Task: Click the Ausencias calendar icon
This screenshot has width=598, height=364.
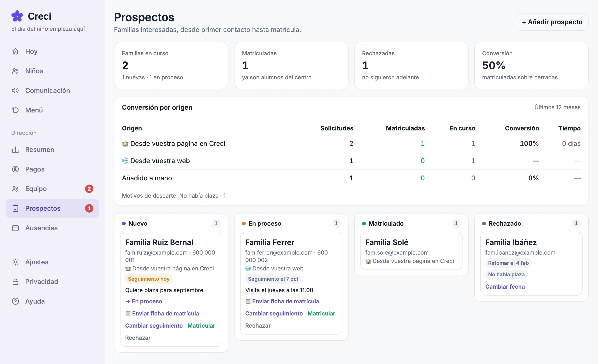Action: point(15,228)
